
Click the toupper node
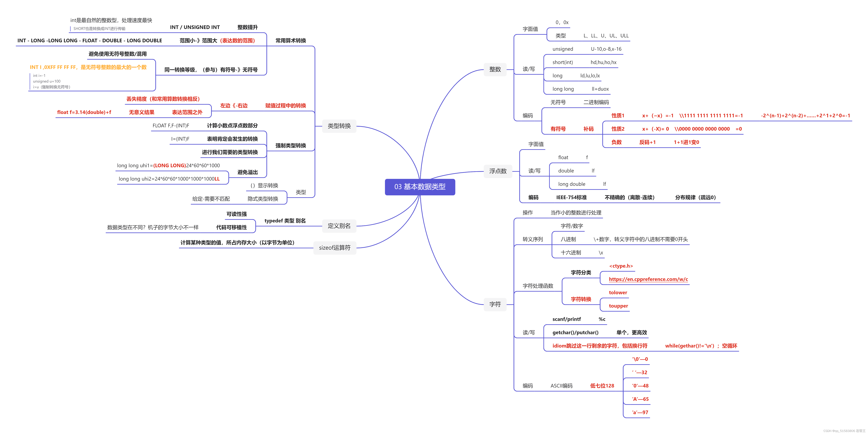coord(618,306)
